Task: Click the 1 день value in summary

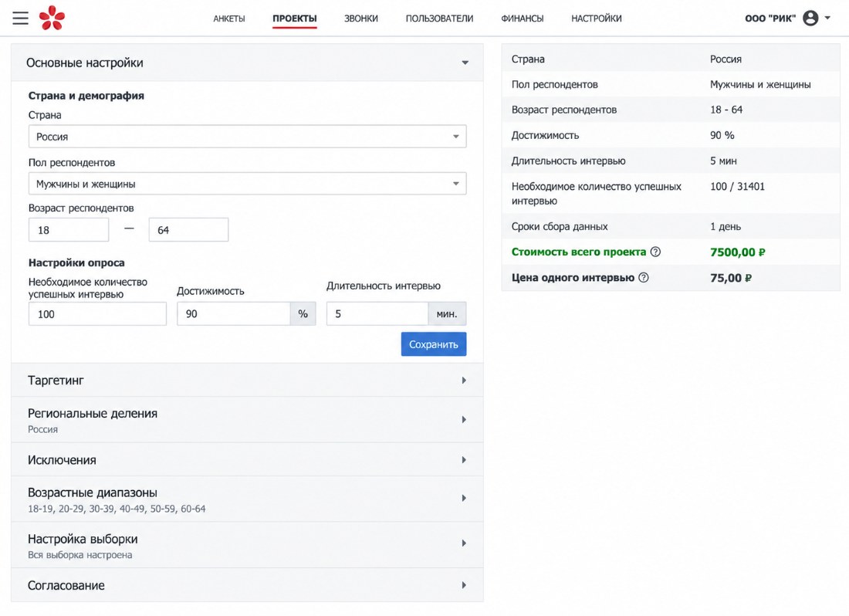Action: 726,227
